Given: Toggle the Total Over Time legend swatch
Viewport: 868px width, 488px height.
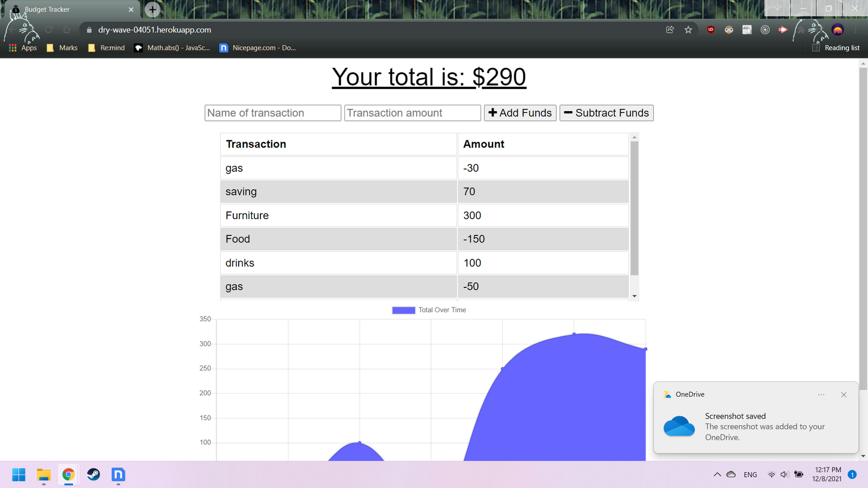Looking at the screenshot, I should click(404, 310).
